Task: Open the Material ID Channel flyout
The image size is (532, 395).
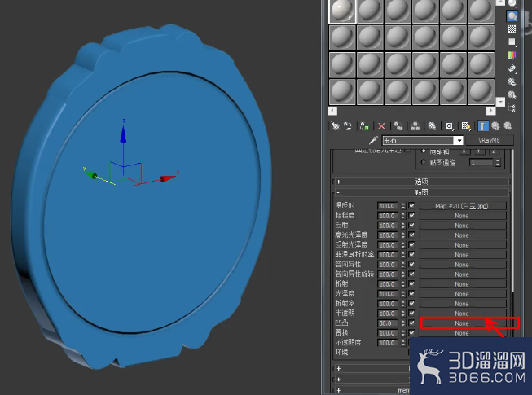Action: (449, 126)
